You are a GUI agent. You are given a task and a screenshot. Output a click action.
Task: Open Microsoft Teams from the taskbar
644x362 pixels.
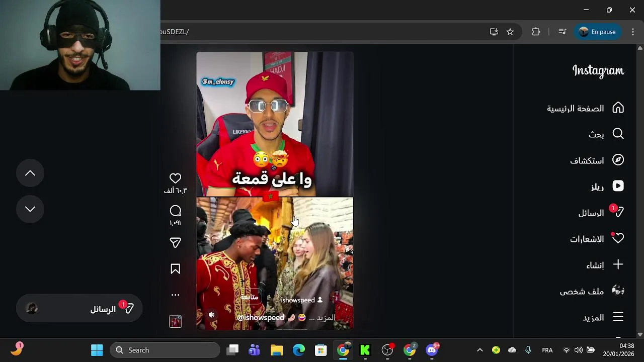(x=255, y=350)
